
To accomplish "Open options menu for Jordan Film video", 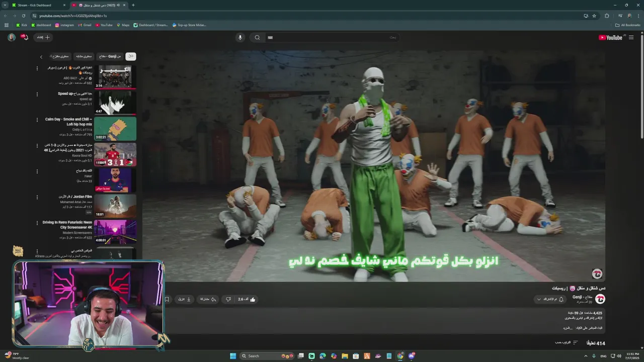I will [37, 197].
